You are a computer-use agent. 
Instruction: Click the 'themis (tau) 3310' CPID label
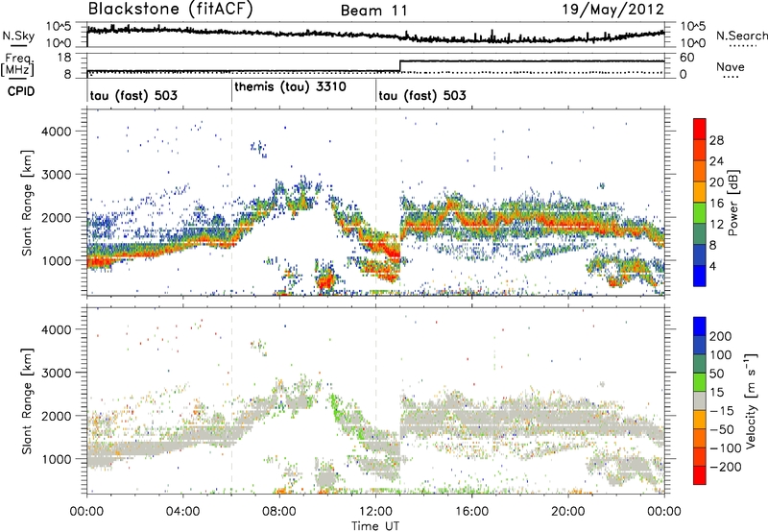click(x=290, y=87)
